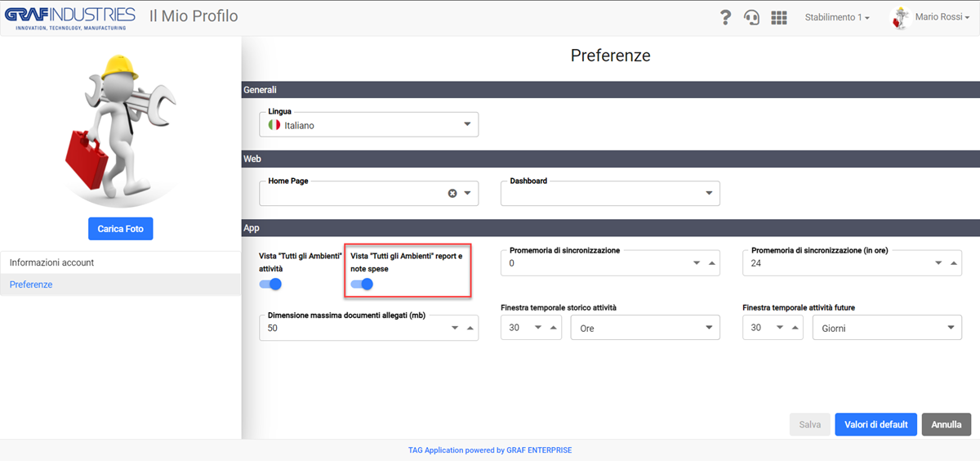Toggle Vista "Tutti gli Ambienti" attività switch

tap(270, 284)
